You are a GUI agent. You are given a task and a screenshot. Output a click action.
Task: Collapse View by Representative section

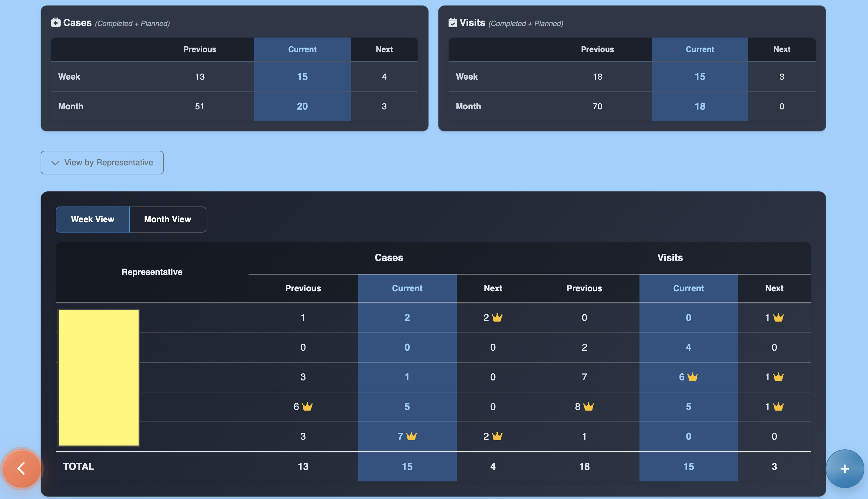tap(102, 163)
